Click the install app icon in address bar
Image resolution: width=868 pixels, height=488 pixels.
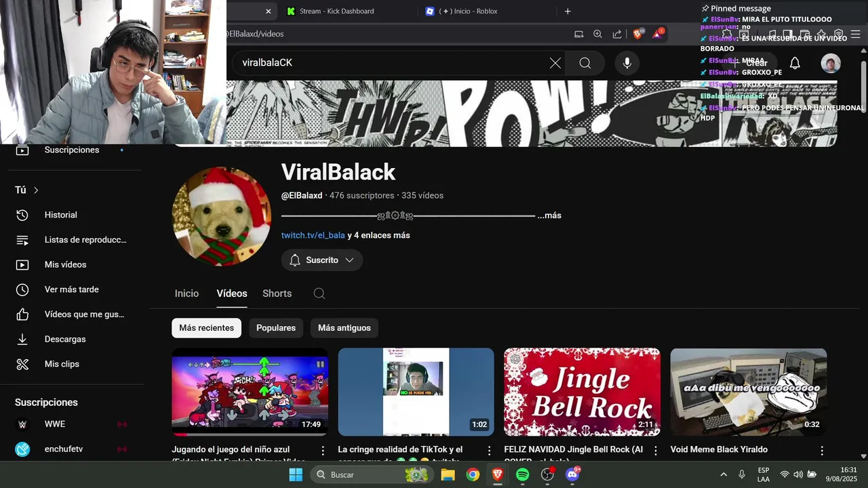578,34
